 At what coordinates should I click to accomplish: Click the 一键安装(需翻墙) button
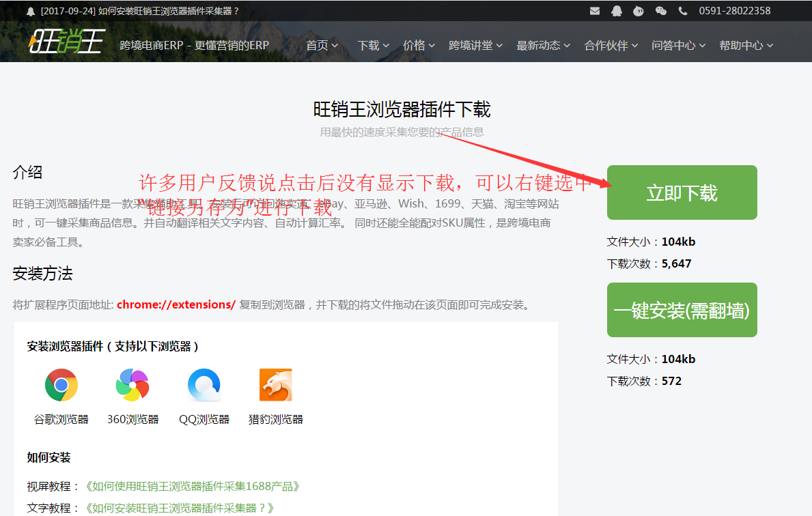tap(682, 310)
